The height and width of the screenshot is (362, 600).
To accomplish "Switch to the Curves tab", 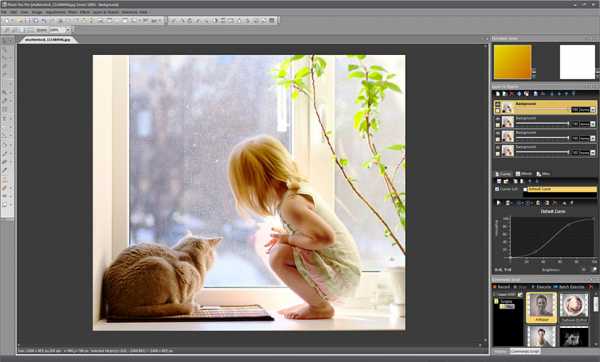I will [x=503, y=174].
